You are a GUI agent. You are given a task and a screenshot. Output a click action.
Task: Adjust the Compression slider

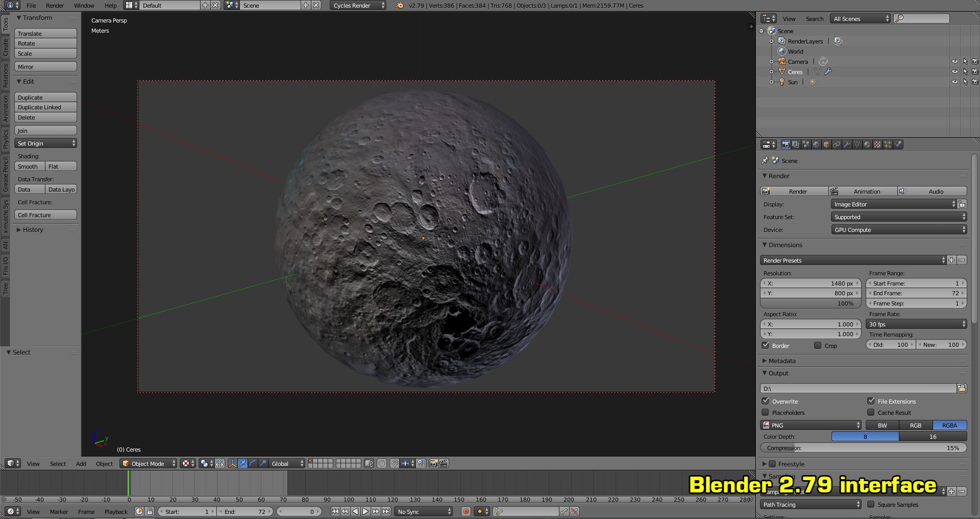click(x=863, y=448)
